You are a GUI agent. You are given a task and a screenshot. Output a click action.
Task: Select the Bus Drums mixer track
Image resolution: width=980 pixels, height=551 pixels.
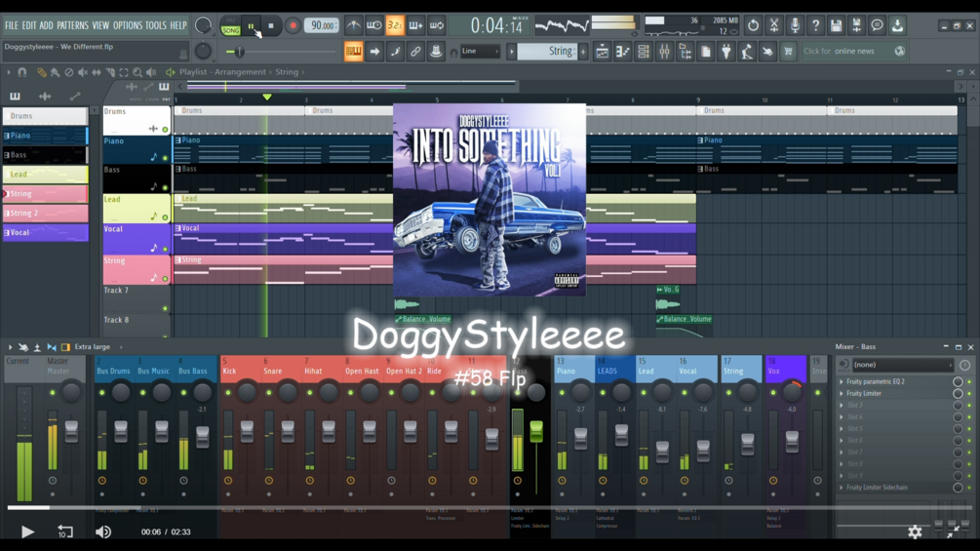(x=113, y=372)
